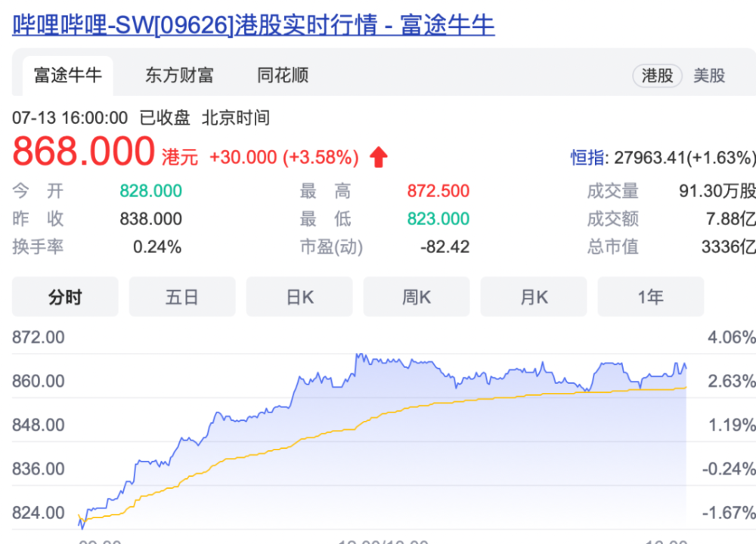Click the 27963.41(+1.63%) index value

(685, 158)
